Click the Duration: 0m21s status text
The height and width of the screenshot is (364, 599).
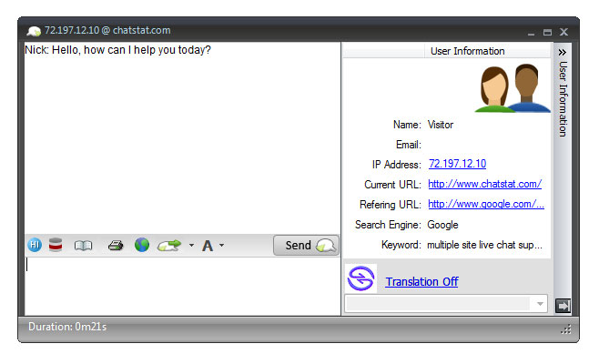click(67, 327)
